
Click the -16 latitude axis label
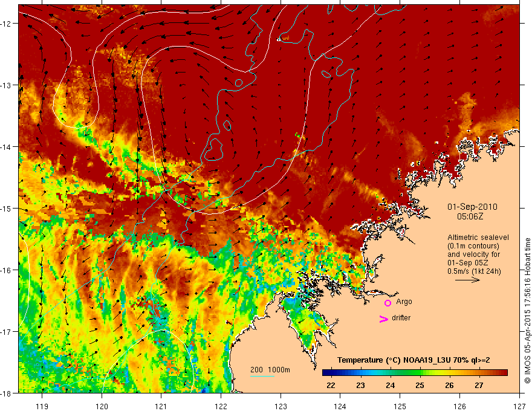click(x=5, y=270)
